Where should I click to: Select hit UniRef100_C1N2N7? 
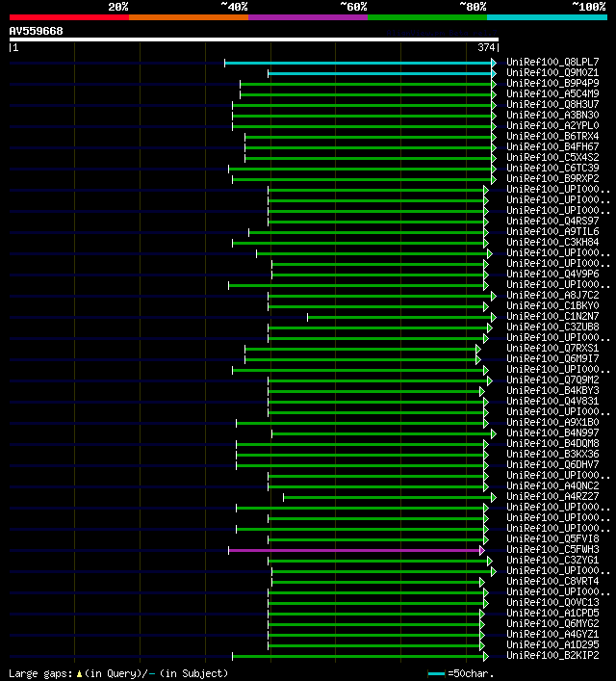(552, 316)
